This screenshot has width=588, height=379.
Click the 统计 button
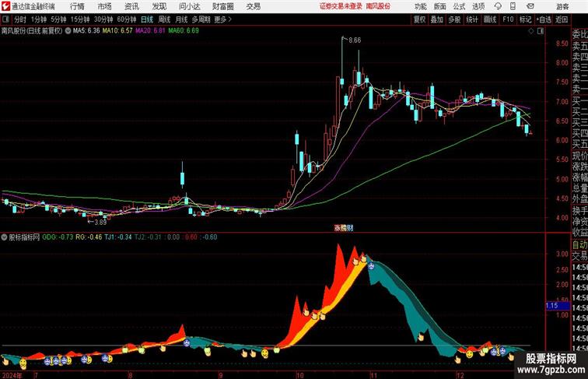coord(472,19)
